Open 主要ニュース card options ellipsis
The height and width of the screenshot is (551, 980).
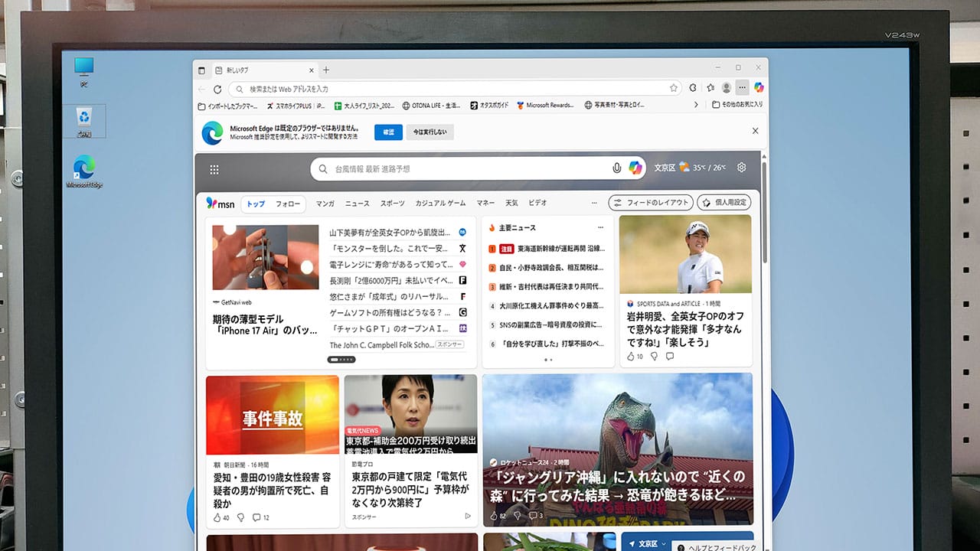(600, 228)
